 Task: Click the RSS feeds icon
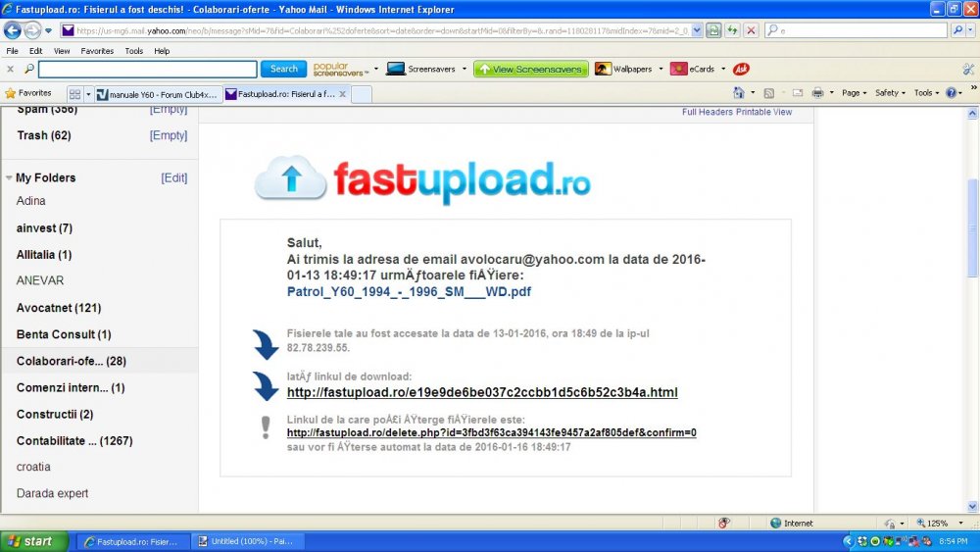(x=769, y=93)
